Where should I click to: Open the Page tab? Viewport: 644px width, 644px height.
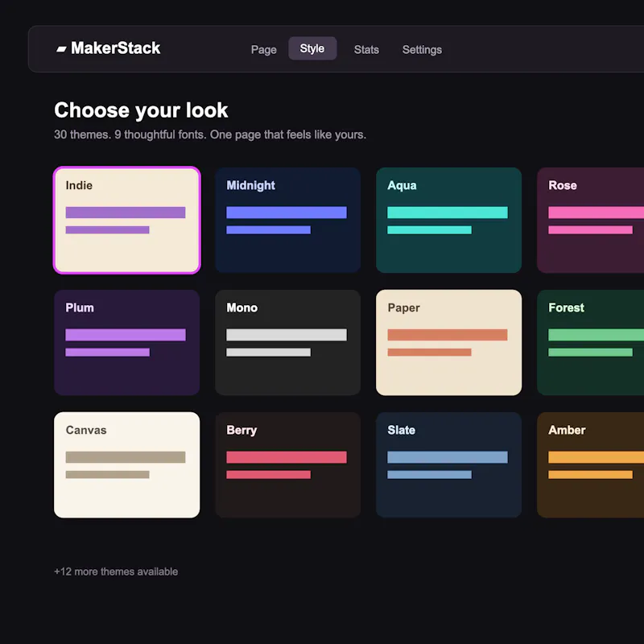264,49
